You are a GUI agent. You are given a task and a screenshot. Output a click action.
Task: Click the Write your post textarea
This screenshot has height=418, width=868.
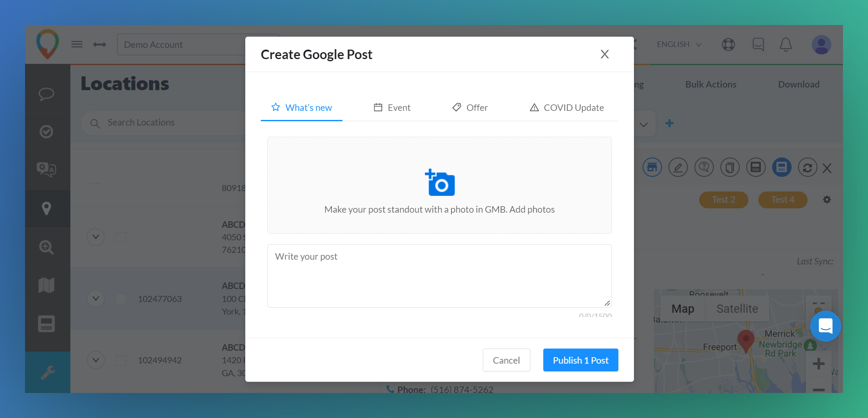click(x=440, y=276)
